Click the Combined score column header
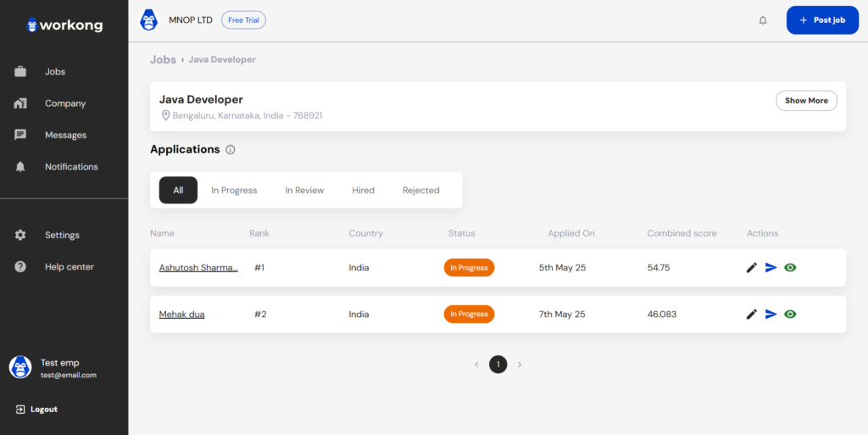 click(x=682, y=233)
